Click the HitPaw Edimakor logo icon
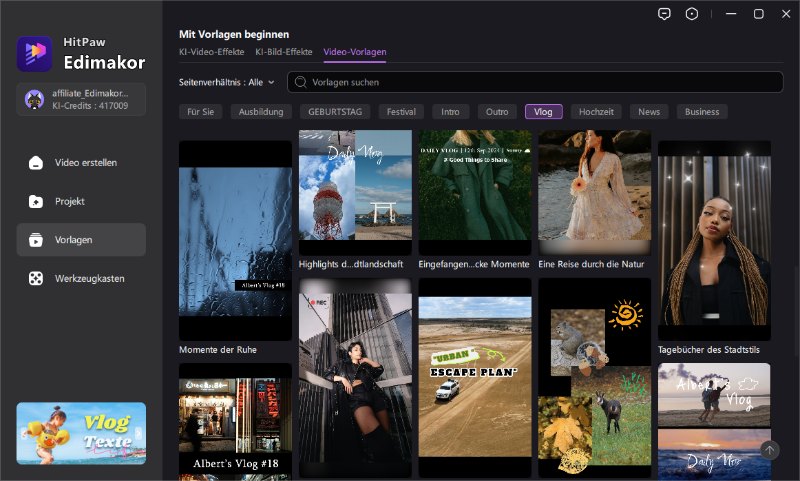 (34, 53)
